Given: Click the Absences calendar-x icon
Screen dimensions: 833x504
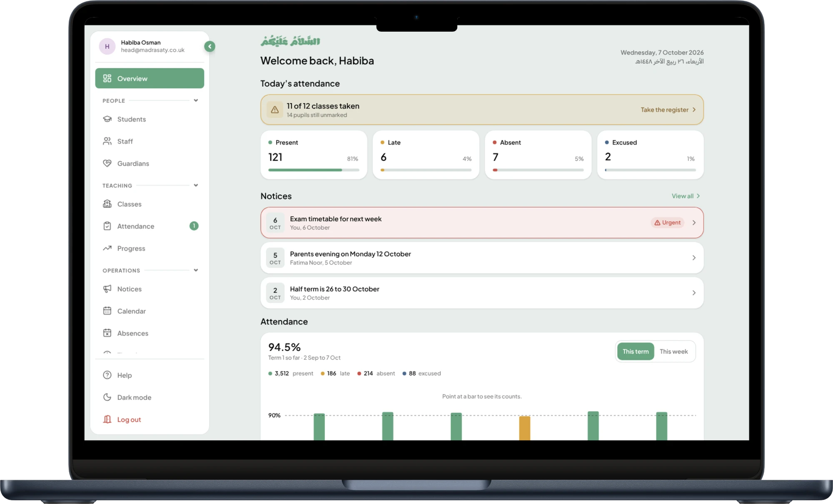Looking at the screenshot, I should 107,333.
